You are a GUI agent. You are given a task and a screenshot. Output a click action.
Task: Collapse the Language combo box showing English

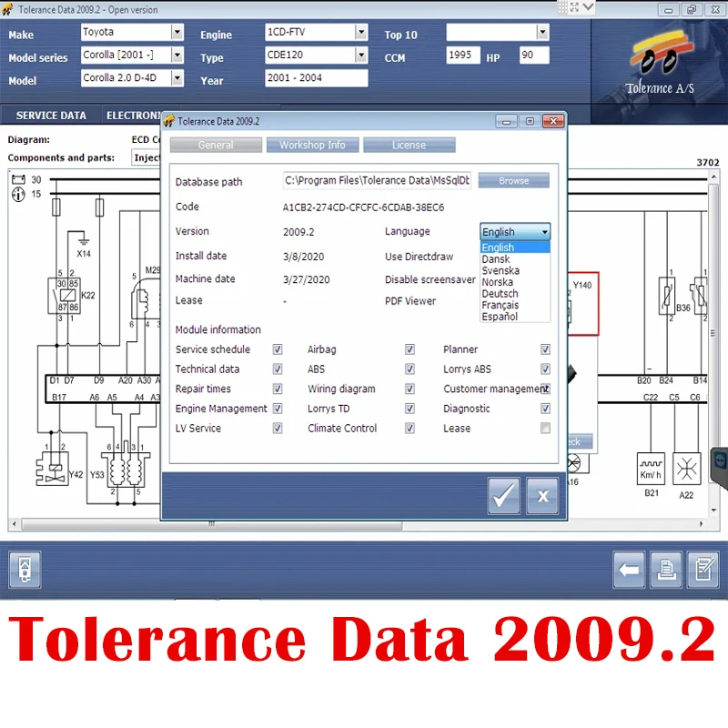coord(515,232)
